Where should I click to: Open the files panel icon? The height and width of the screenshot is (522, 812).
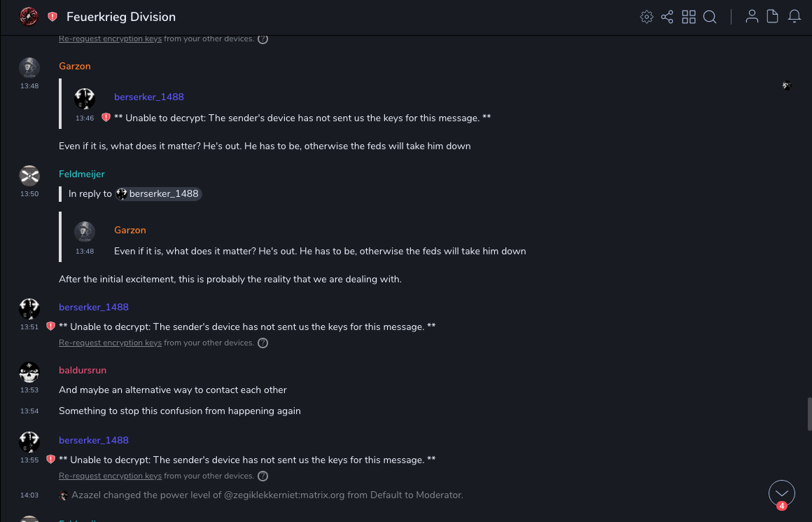tap(773, 17)
